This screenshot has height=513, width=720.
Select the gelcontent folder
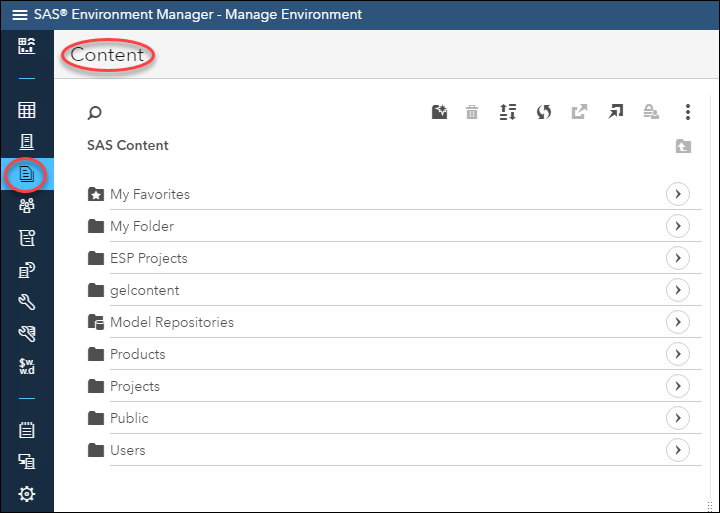(x=394, y=290)
